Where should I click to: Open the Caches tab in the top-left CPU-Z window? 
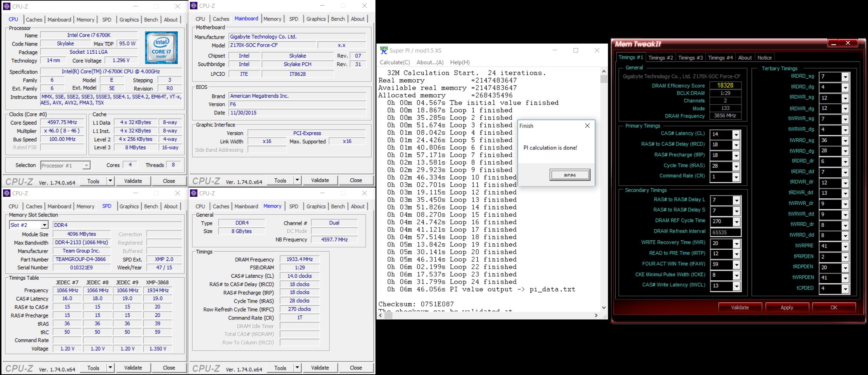[x=34, y=19]
